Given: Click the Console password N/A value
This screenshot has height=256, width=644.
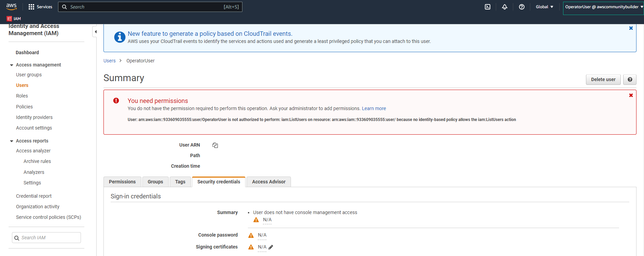Looking at the screenshot, I should pyautogui.click(x=262, y=235).
